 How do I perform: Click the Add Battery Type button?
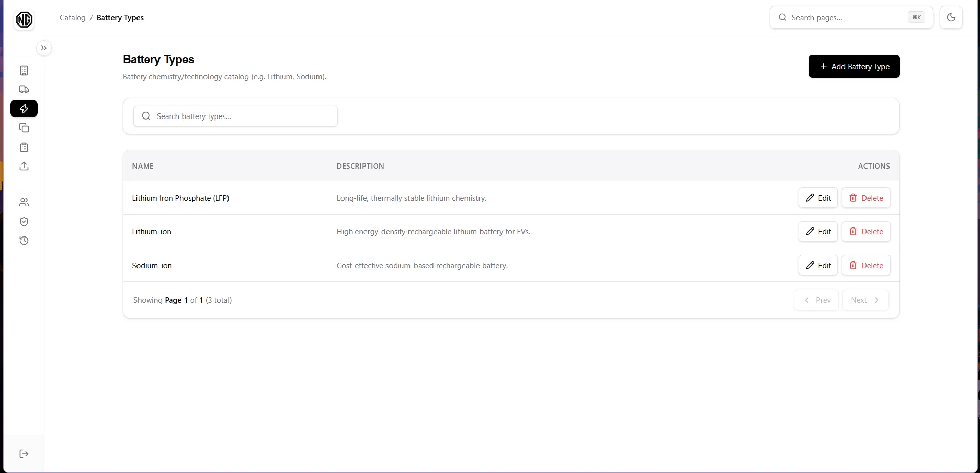coord(854,66)
